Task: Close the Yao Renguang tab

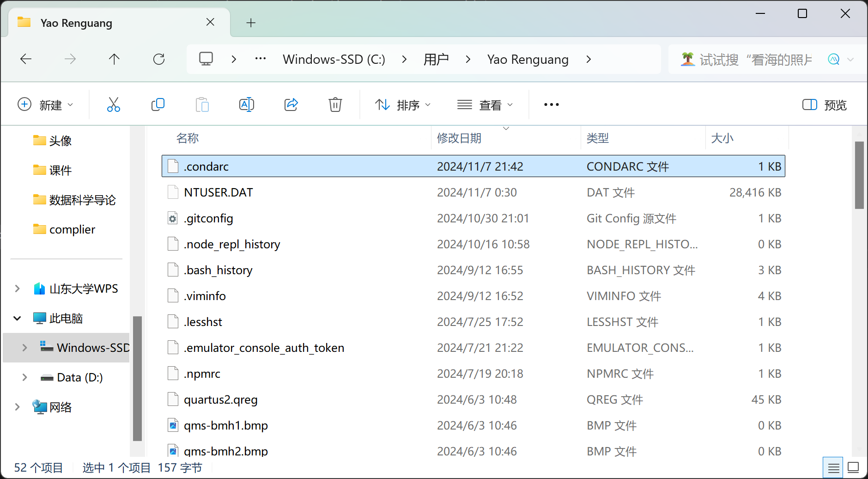Action: [x=210, y=22]
